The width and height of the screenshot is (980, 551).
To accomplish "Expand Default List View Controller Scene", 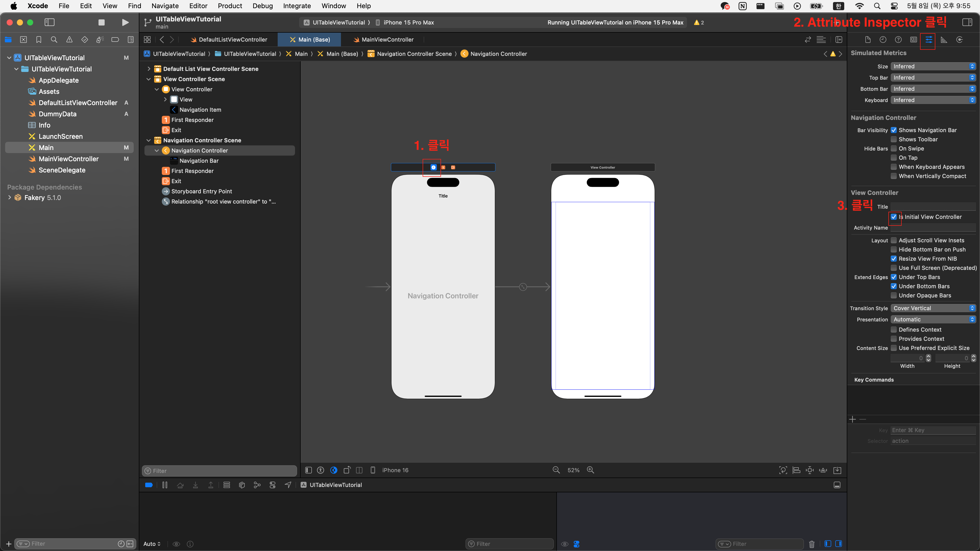I will tap(149, 69).
